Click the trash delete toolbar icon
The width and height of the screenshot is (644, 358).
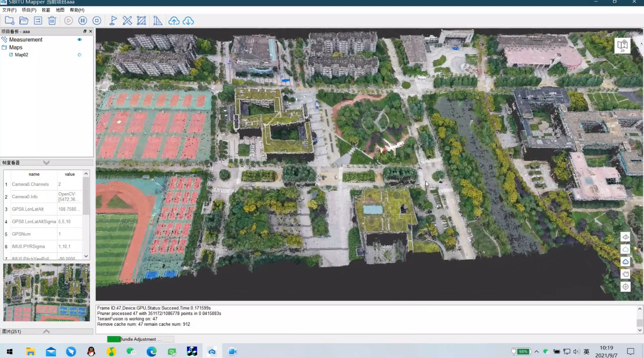click(52, 21)
